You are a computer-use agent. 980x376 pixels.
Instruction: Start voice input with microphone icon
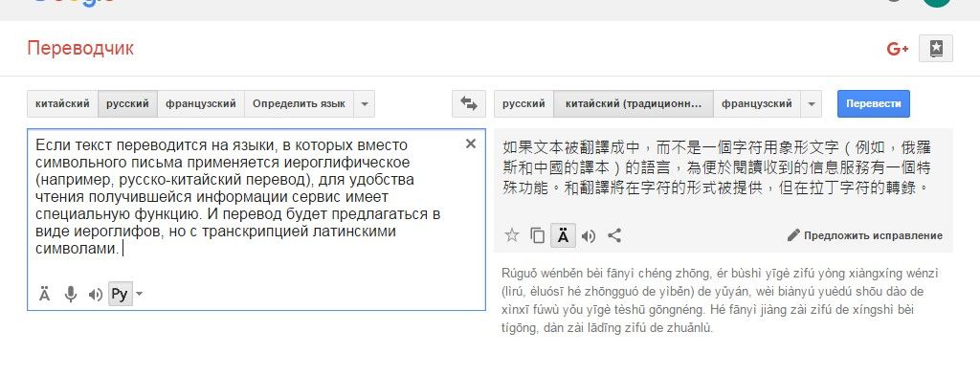point(71,294)
